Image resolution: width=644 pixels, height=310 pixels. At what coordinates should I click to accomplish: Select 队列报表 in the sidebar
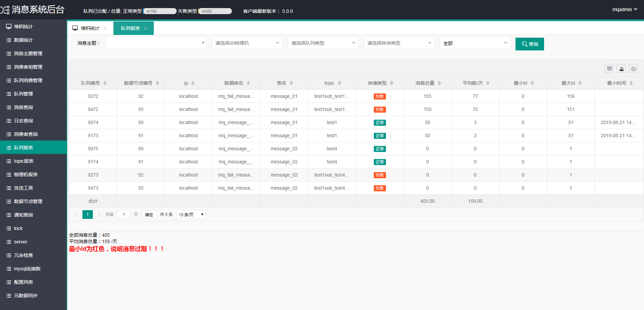(33, 148)
